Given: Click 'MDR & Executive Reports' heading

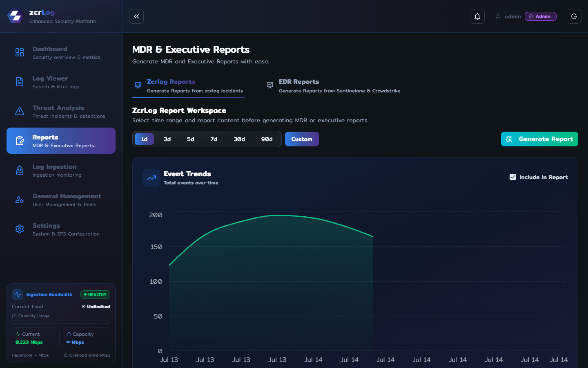Looking at the screenshot, I should [x=191, y=49].
